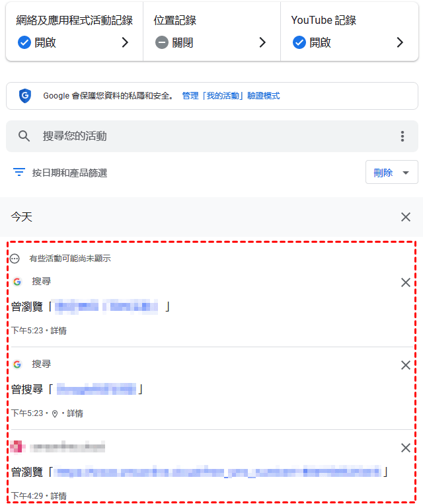Delete the first 搜尋 activity entry from 下午5:23

[406, 282]
